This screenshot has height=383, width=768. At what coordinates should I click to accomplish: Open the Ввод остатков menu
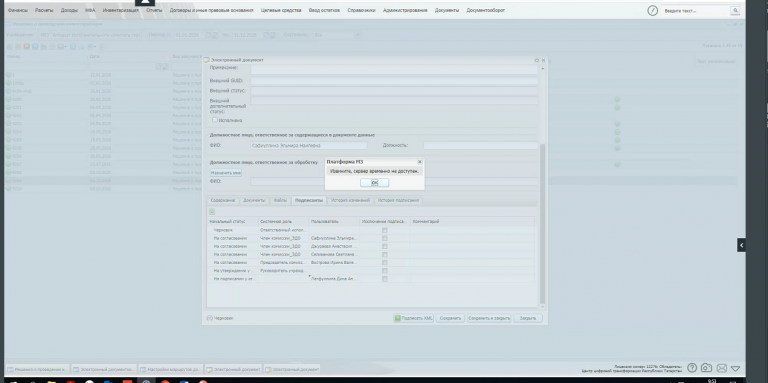click(x=324, y=10)
